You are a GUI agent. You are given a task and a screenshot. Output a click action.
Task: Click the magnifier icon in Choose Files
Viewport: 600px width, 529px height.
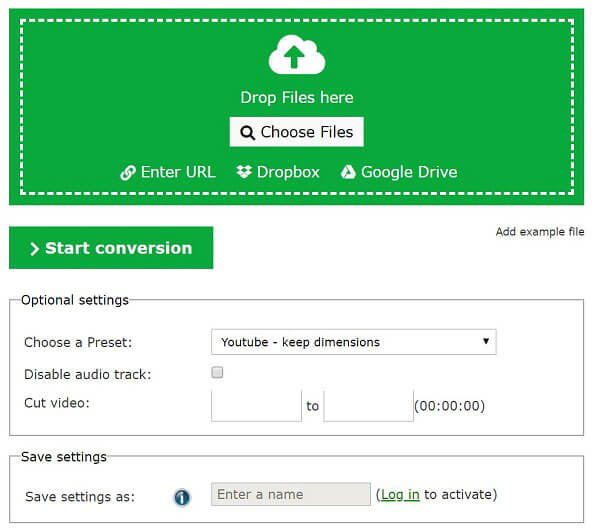point(247,133)
